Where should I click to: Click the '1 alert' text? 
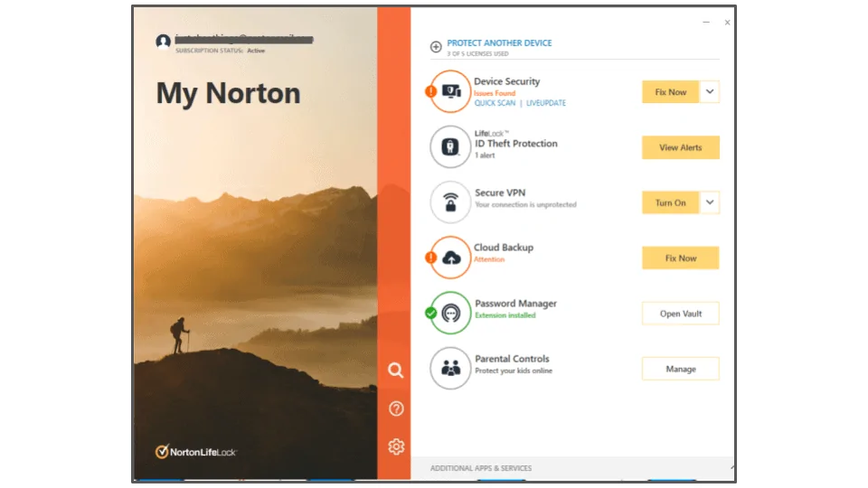[x=485, y=155]
